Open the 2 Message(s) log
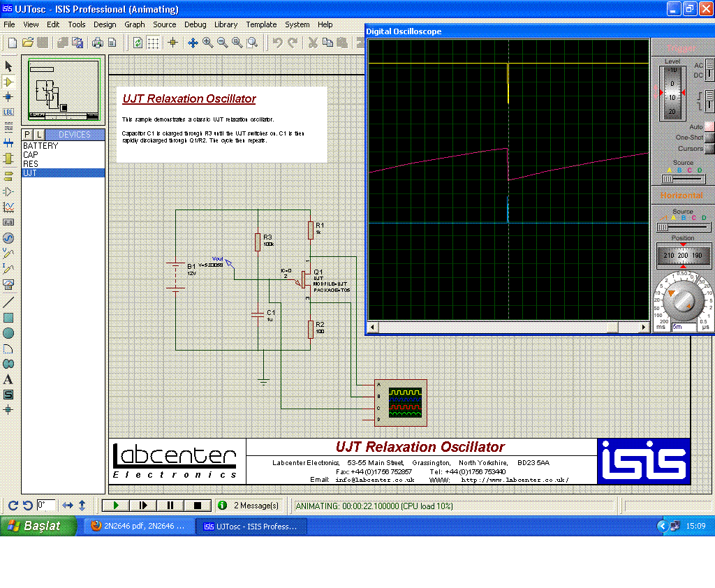This screenshot has width=715, height=588. [x=249, y=506]
